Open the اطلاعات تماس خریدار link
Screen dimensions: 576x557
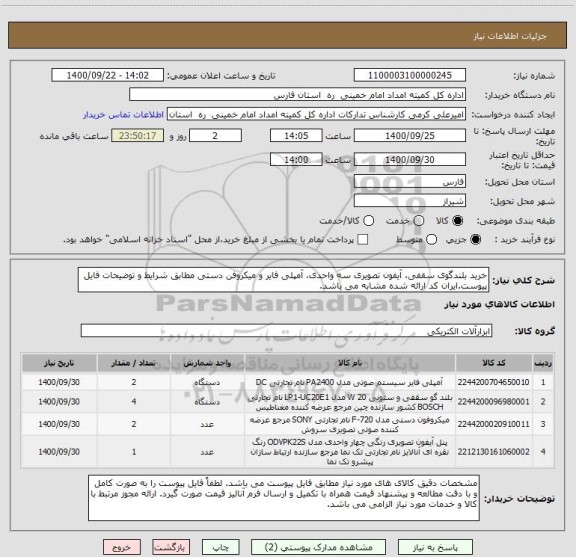point(123,115)
